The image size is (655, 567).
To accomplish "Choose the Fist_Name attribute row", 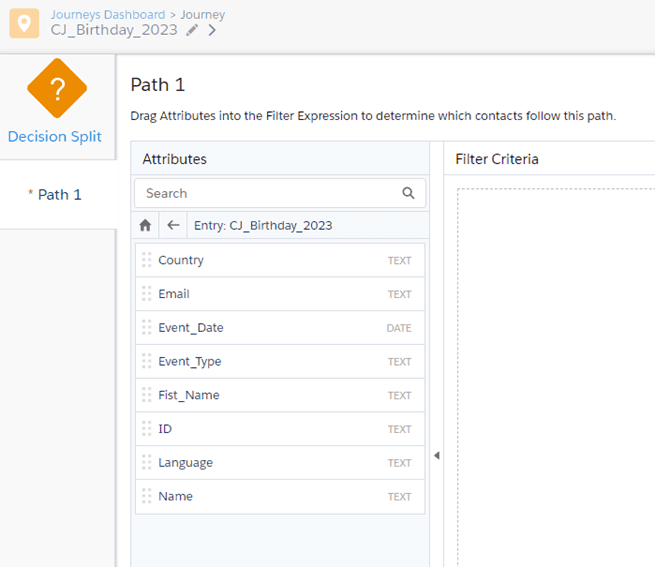I will pyautogui.click(x=279, y=395).
